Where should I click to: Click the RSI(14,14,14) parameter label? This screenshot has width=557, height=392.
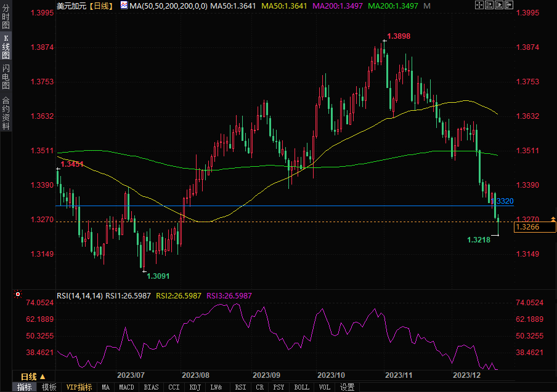point(79,296)
